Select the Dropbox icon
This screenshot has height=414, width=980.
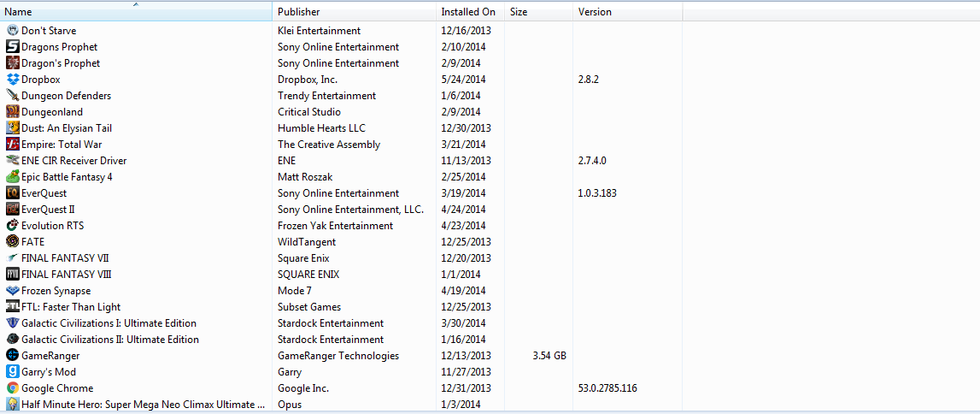pyautogui.click(x=13, y=79)
